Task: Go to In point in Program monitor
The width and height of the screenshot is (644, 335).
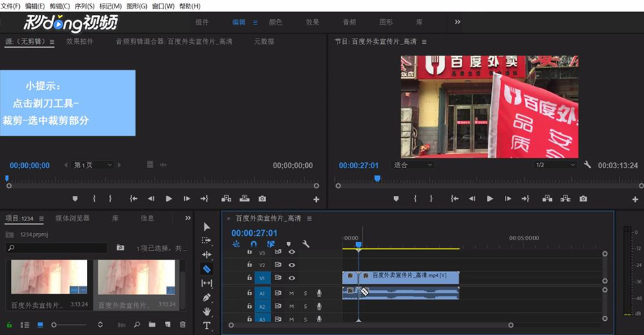Action: click(454, 198)
